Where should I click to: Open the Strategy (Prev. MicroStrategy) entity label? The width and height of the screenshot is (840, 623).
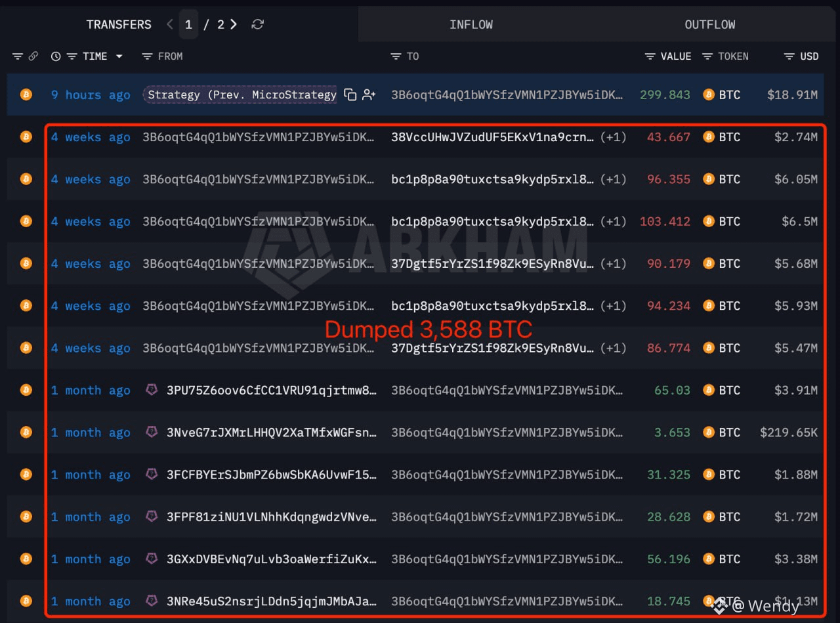coord(241,95)
